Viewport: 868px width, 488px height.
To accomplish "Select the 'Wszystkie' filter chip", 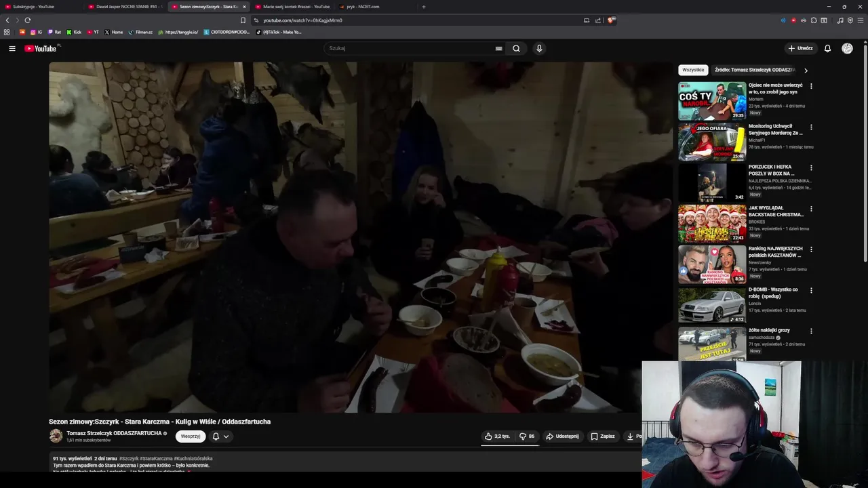I will 693,70.
